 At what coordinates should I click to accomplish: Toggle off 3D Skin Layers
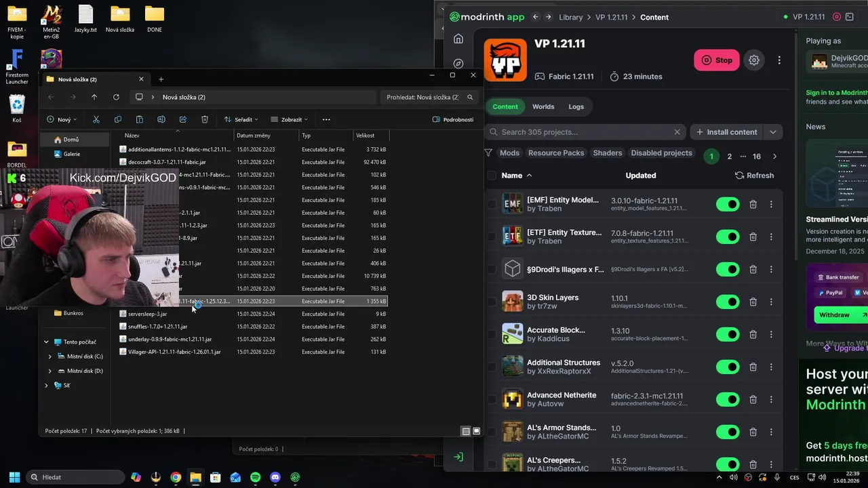[x=728, y=302]
